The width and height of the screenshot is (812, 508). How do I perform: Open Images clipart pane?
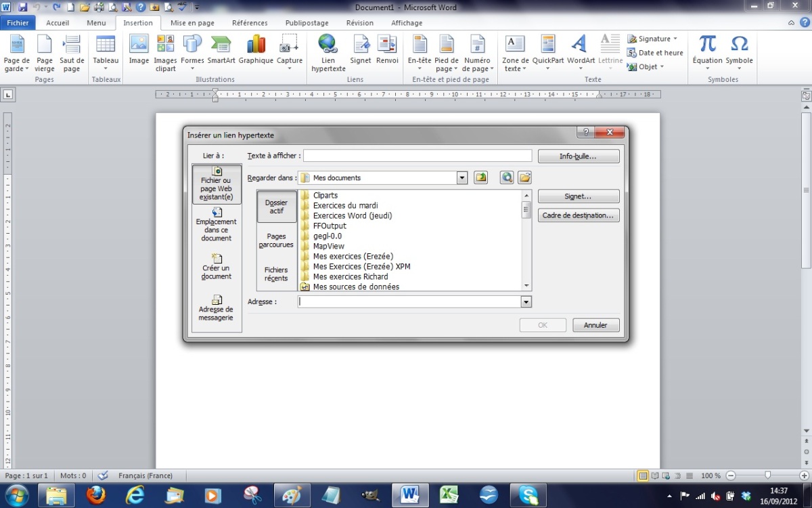point(166,54)
